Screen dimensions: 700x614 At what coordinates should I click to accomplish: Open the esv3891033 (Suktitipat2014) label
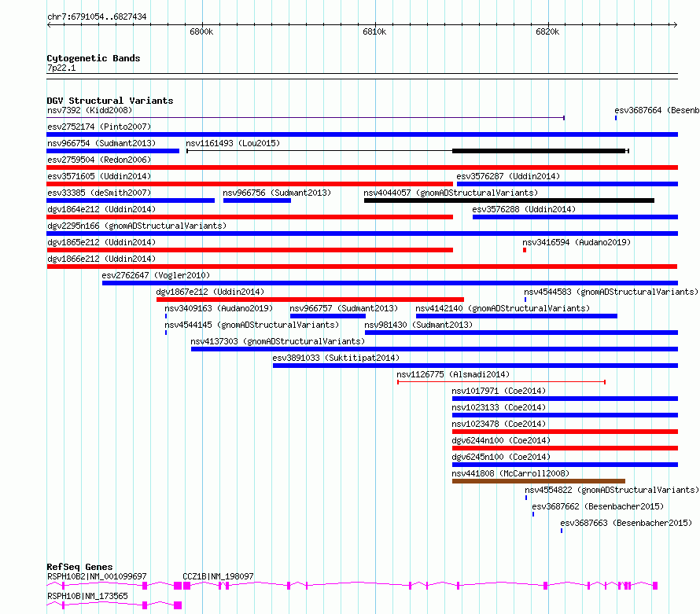click(x=336, y=358)
